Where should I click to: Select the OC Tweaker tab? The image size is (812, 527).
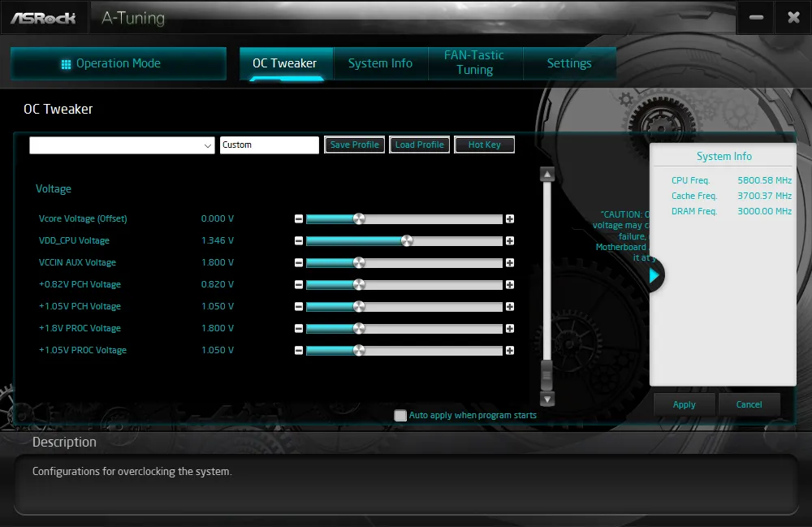click(287, 63)
